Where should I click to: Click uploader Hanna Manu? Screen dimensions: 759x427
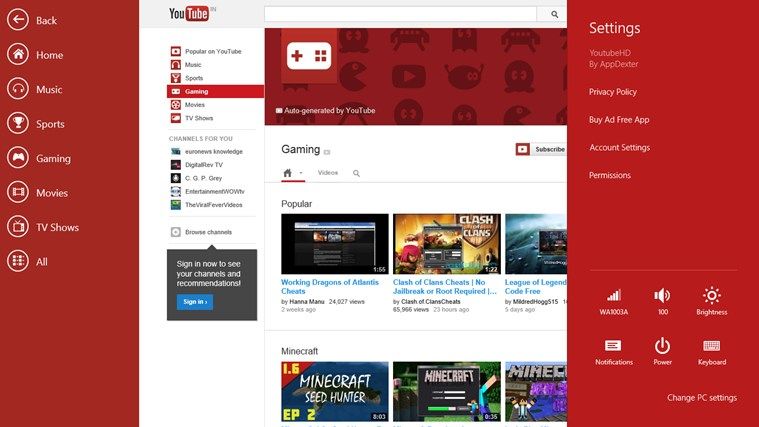[307, 302]
